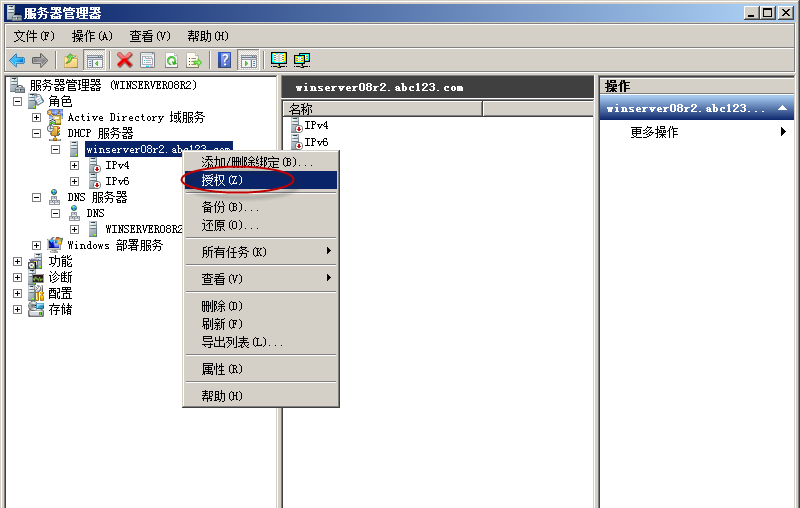This screenshot has height=508, width=800.
Task: Click the IPv4 icon in the center list
Action: [x=297, y=125]
